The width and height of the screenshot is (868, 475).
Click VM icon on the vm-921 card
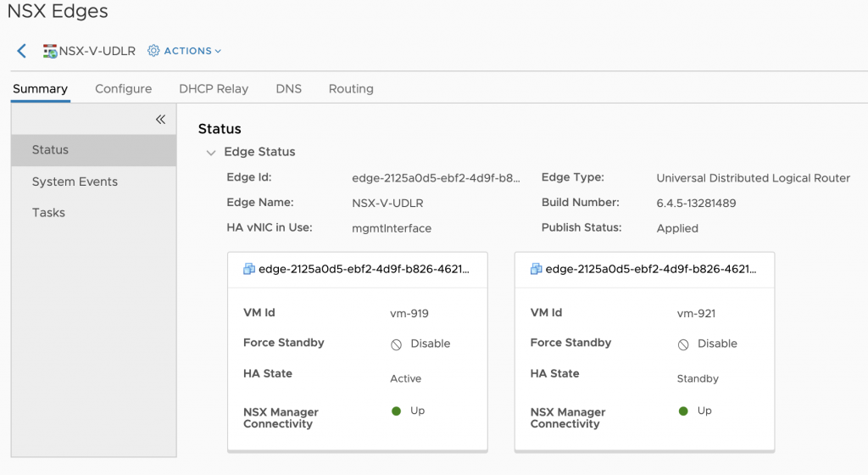coord(536,269)
